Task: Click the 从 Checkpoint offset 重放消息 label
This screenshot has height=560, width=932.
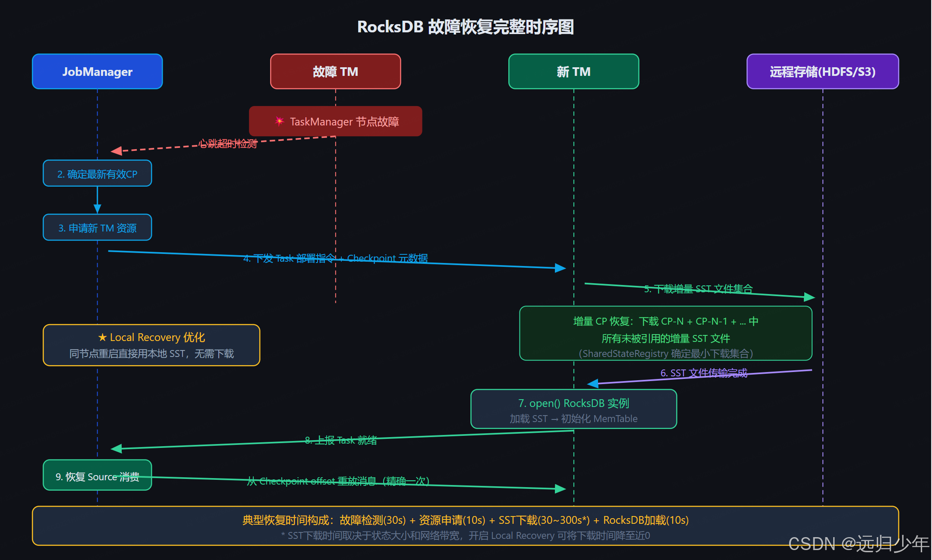Action: (338, 481)
